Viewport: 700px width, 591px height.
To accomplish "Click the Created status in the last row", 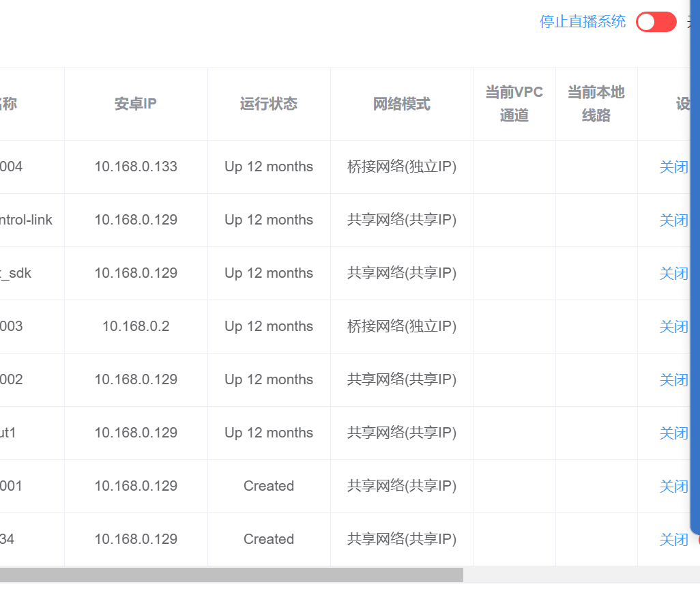I will [269, 540].
